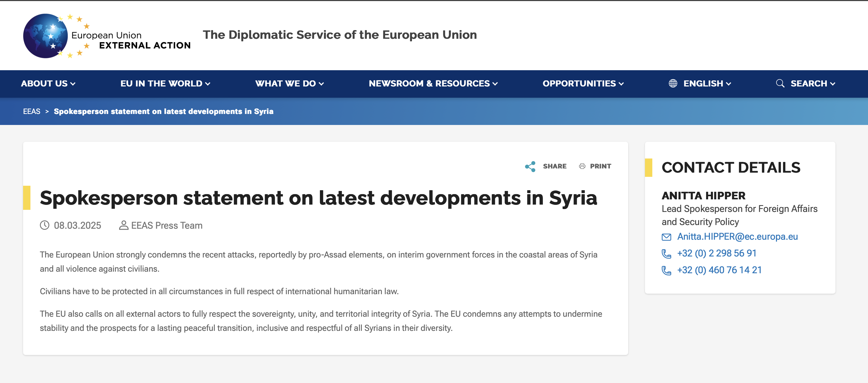Click the printer icon next to PRINT
This screenshot has width=868, height=383.
[x=582, y=166]
